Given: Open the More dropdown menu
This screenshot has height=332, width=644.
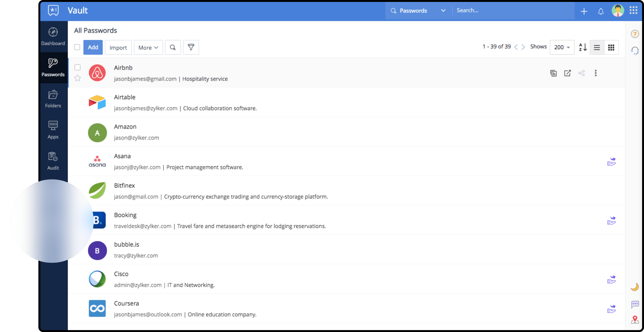Looking at the screenshot, I should click(x=148, y=47).
